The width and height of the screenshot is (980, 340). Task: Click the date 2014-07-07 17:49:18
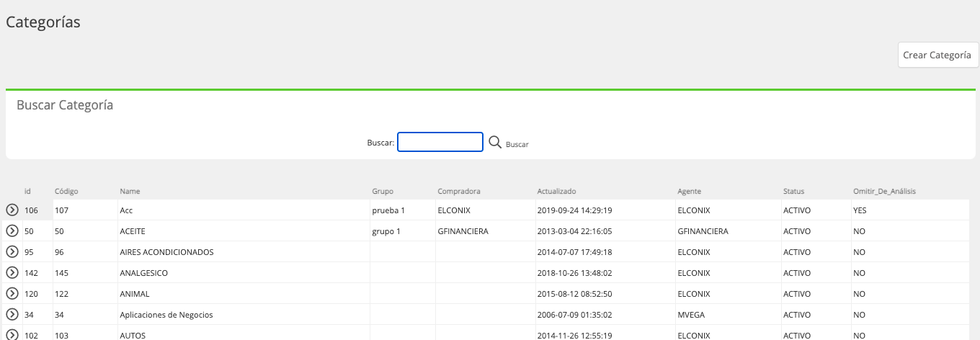[x=574, y=252]
